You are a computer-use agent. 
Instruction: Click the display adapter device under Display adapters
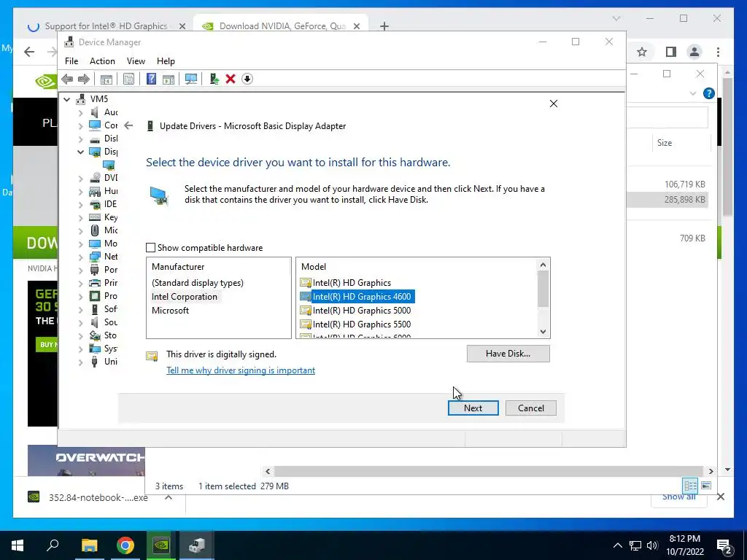tap(109, 166)
